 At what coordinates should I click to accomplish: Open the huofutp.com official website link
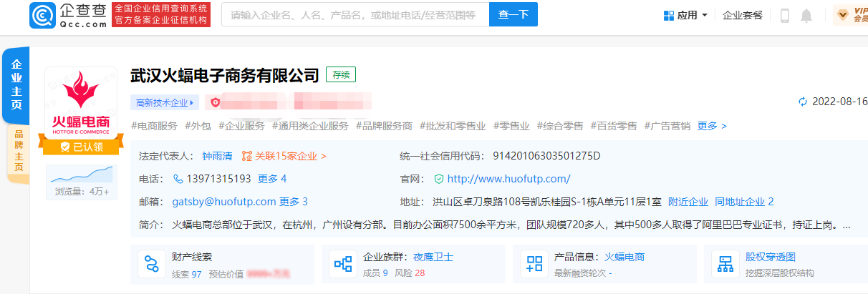(508, 178)
